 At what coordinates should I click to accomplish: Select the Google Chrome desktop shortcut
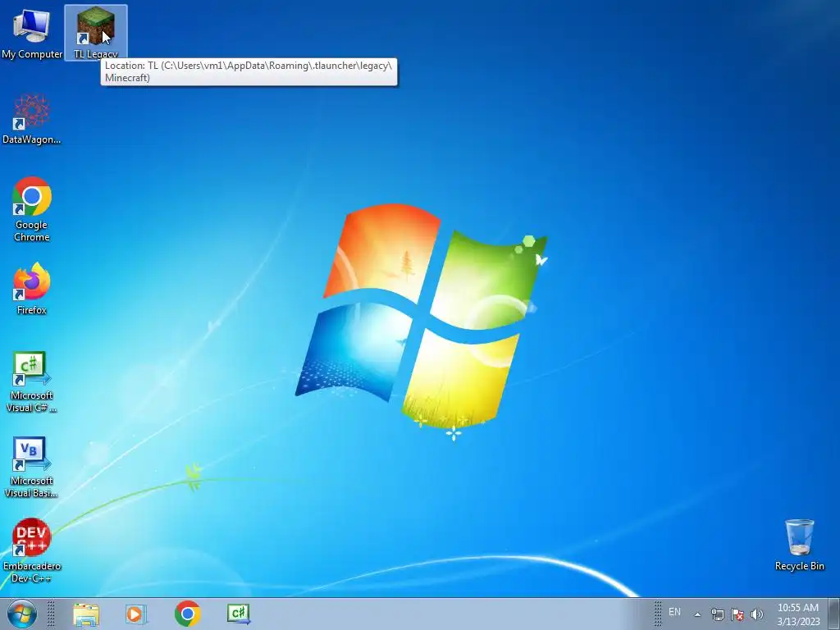pyautogui.click(x=32, y=209)
